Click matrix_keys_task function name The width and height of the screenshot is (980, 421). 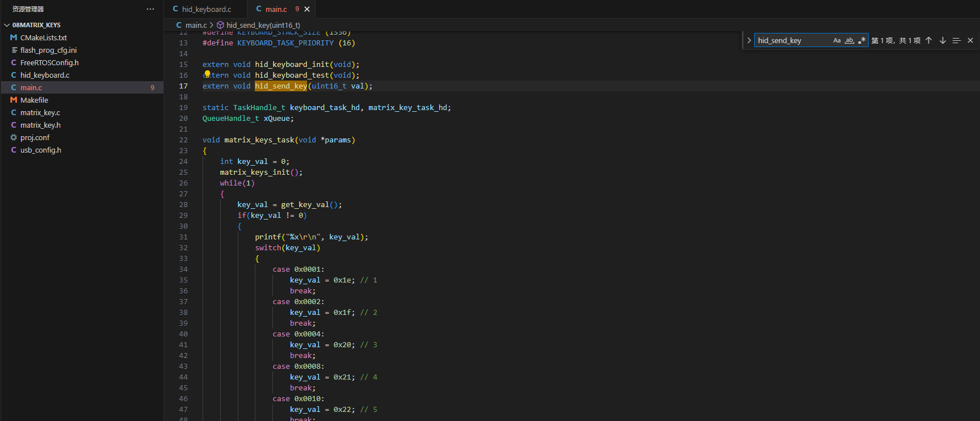point(259,140)
